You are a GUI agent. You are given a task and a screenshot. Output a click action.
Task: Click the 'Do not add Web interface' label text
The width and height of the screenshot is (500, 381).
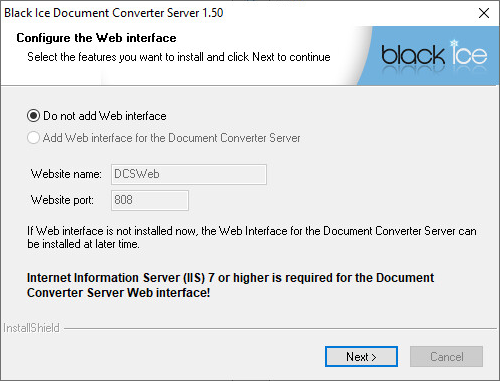105,116
